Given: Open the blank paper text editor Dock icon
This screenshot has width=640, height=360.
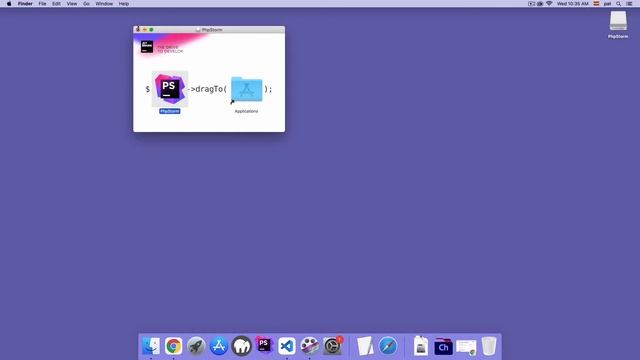Looking at the screenshot, I should [365, 346].
